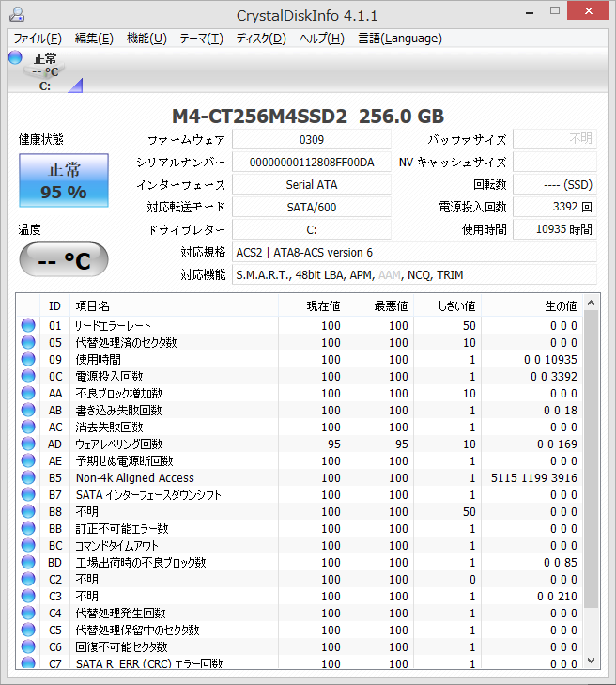
Task: Click the status orb for row AB 書き込み失敗回数
Action: click(x=28, y=410)
